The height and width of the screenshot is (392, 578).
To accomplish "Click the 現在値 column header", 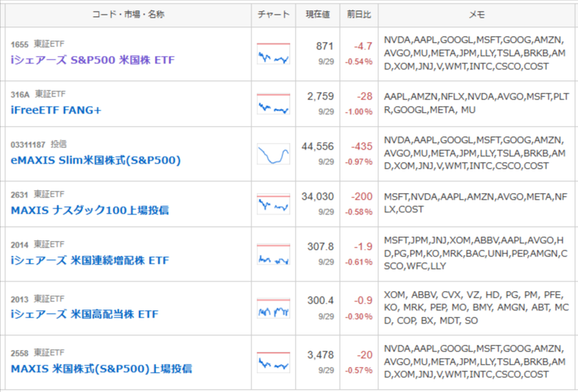I will pyautogui.click(x=317, y=15).
